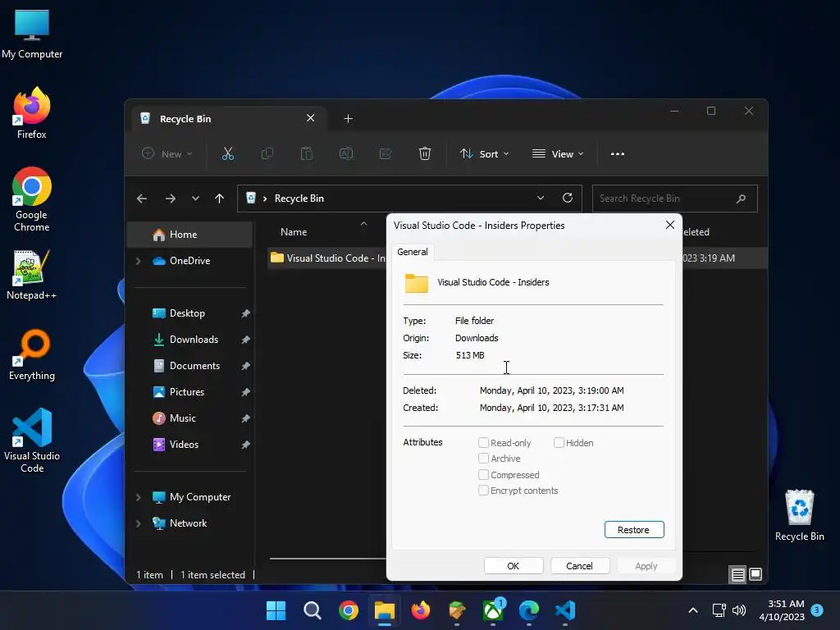Close the Recycle Bin tab with X
Screen dimensions: 840x630
(x=310, y=118)
